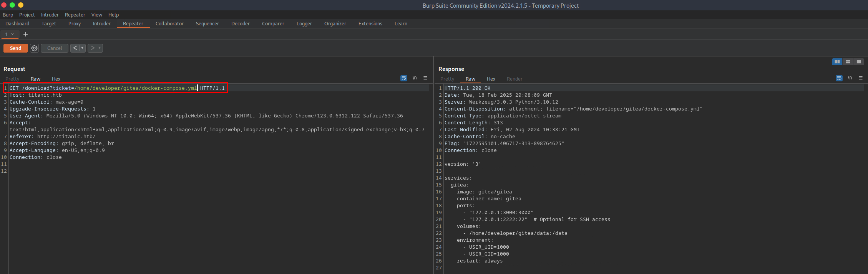
Task: Select Raw view in Request panel
Action: coord(35,79)
